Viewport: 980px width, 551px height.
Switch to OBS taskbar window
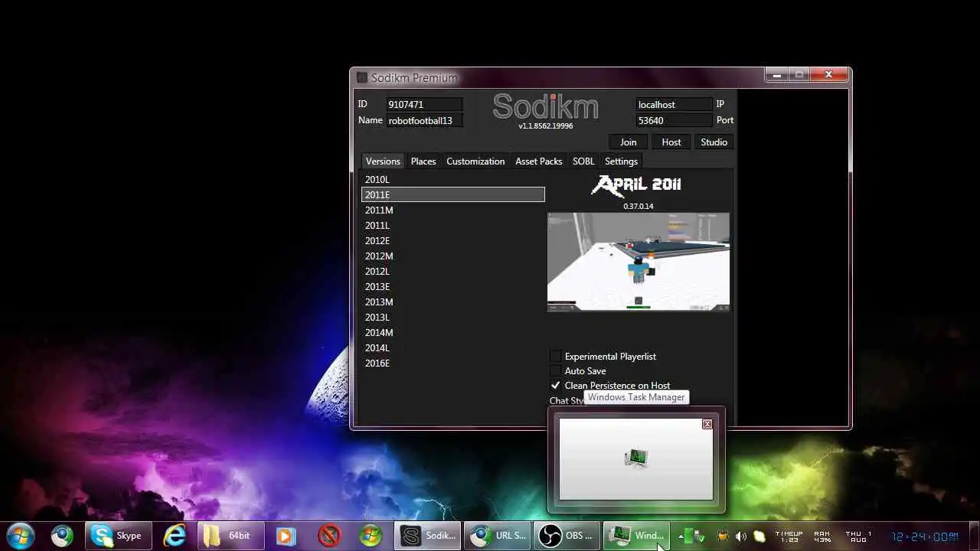coord(567,536)
